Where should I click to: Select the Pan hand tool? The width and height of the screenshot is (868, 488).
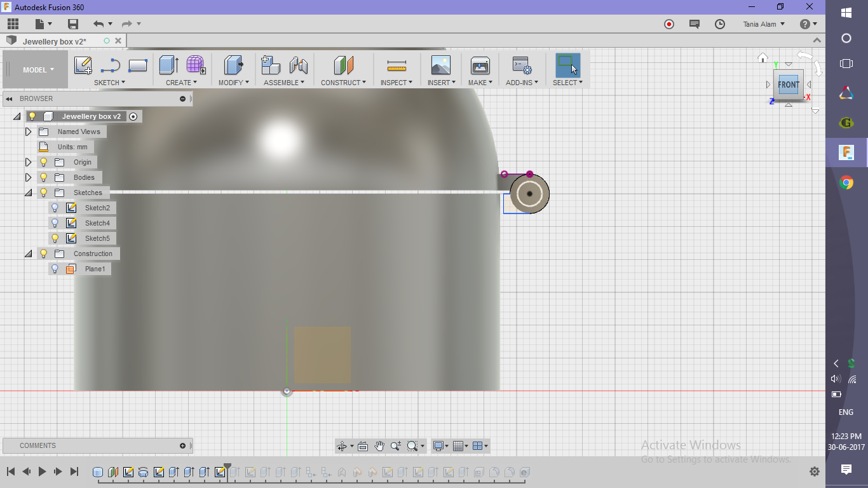click(379, 446)
